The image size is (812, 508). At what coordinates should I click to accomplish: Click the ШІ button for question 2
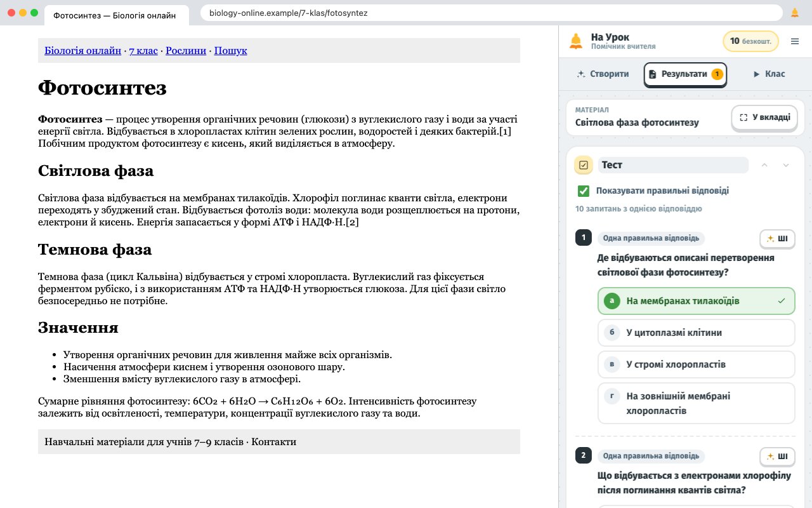(777, 457)
